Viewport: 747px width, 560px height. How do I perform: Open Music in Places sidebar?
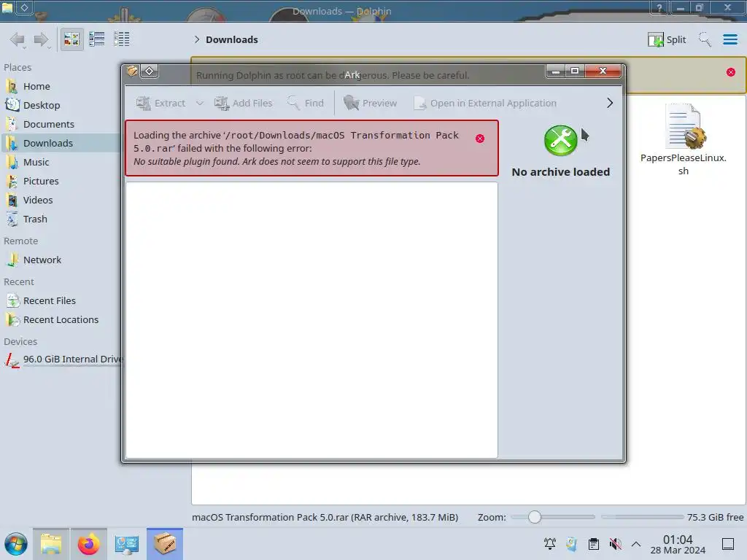coord(60,163)
